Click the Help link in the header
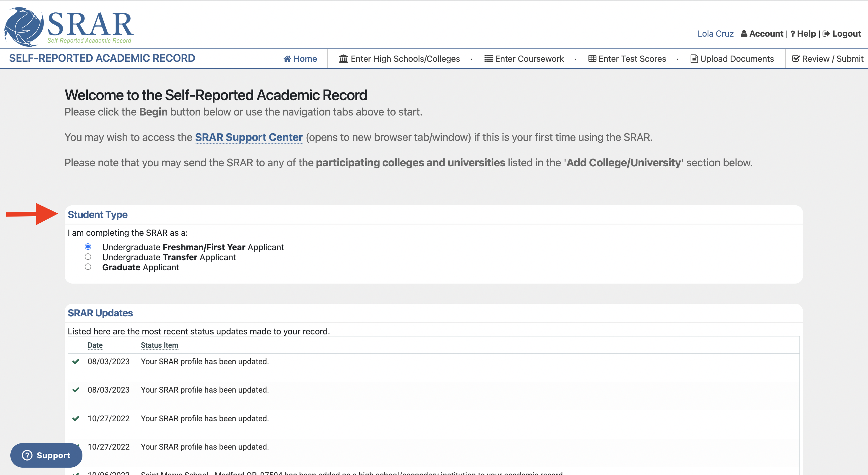868x475 pixels. [806, 34]
